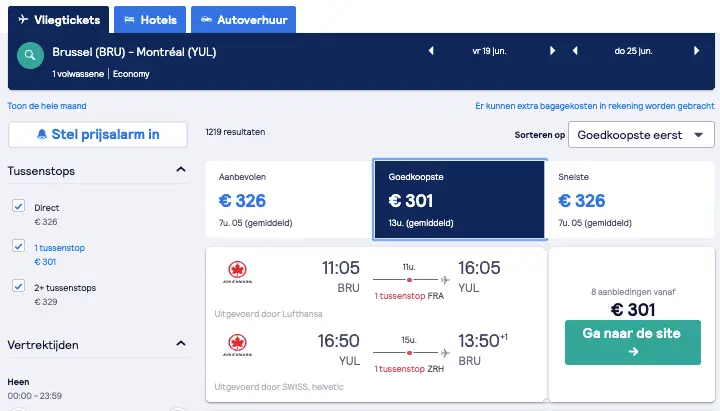Select the Snelste € 326 option

(x=630, y=200)
